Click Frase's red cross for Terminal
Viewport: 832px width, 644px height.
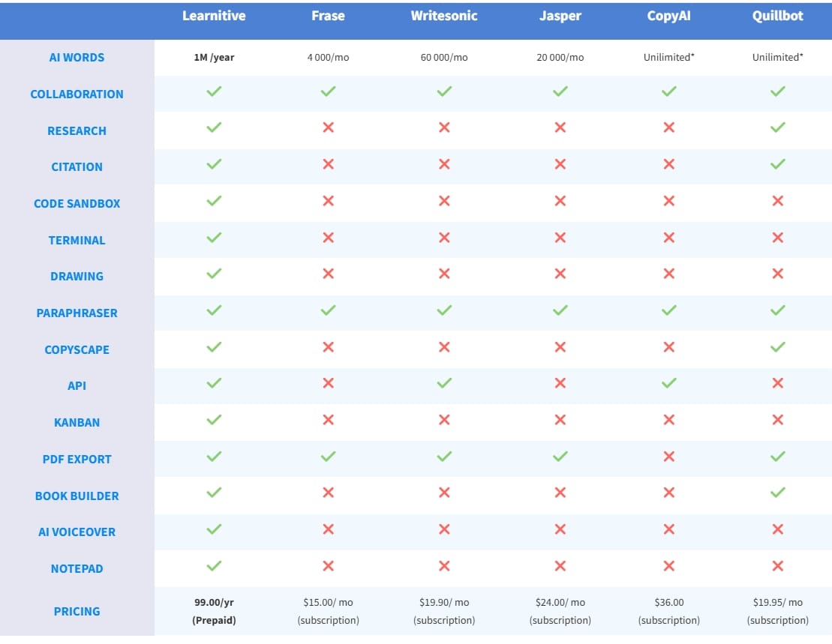(x=328, y=238)
